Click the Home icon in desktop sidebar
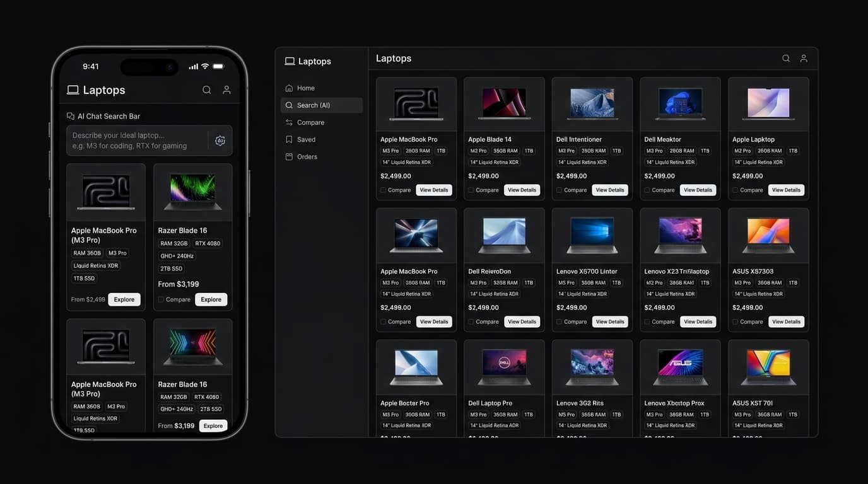This screenshot has width=868, height=484. [x=289, y=88]
